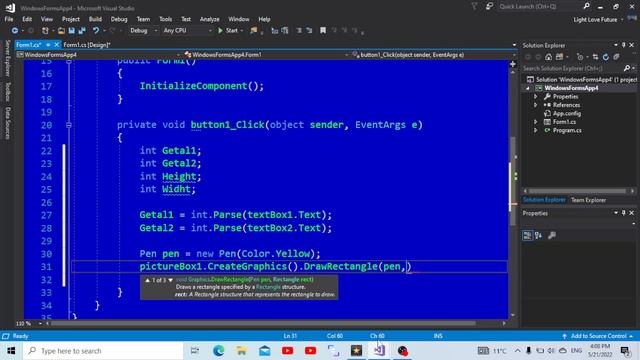The image size is (640, 360).
Task: Open the Toolbox side tab
Action: [x=7, y=91]
